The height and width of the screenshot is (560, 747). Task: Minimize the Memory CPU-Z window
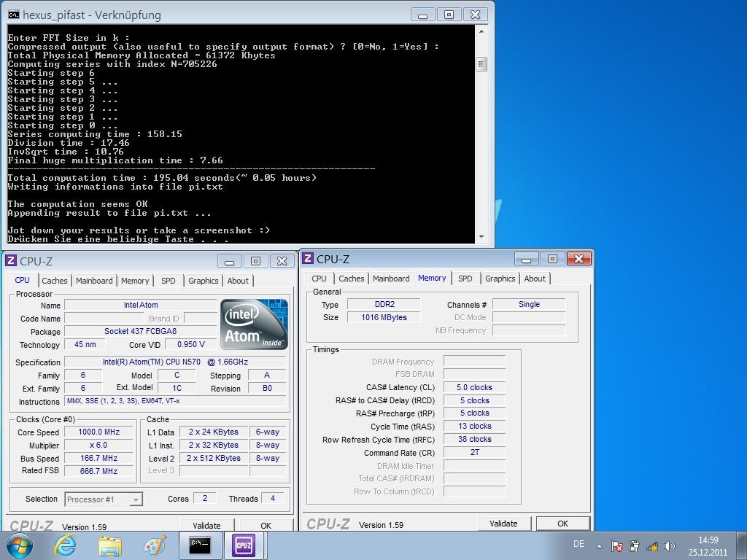[x=527, y=259]
